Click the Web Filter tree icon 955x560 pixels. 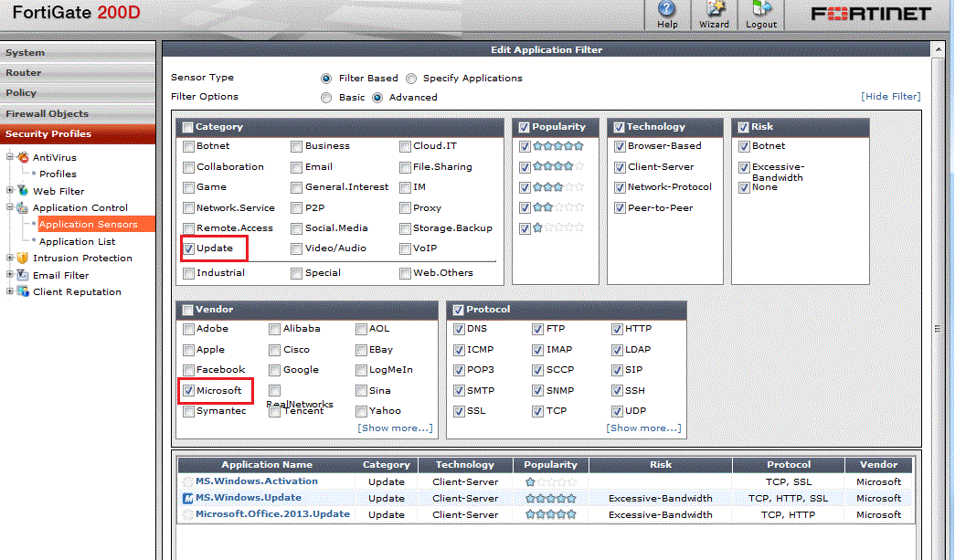coord(23,191)
